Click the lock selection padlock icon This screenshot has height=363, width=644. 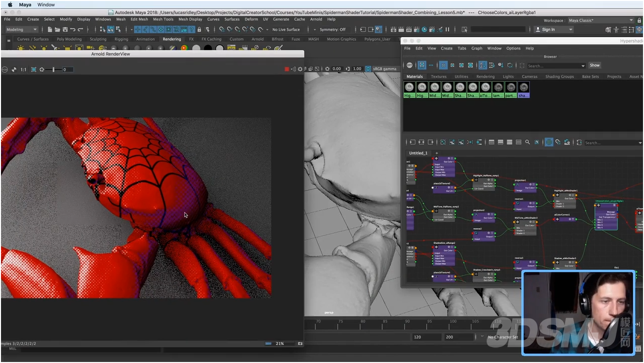200,30
